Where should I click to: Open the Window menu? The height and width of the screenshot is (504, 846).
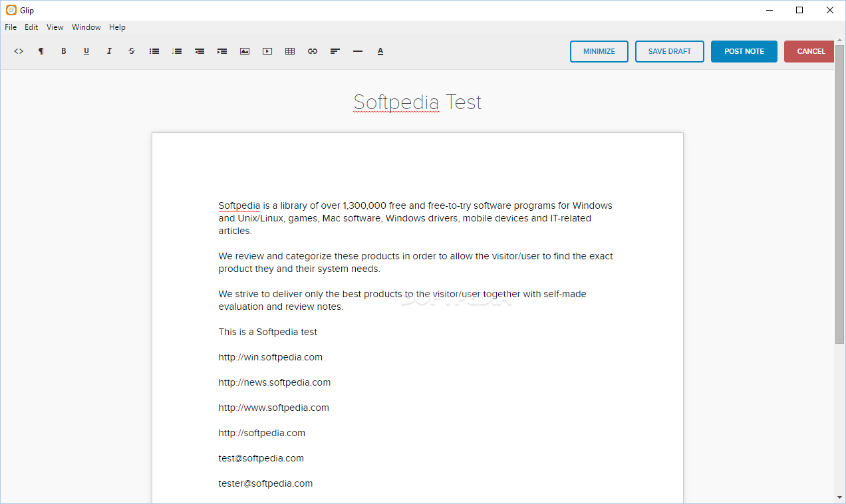(86, 27)
